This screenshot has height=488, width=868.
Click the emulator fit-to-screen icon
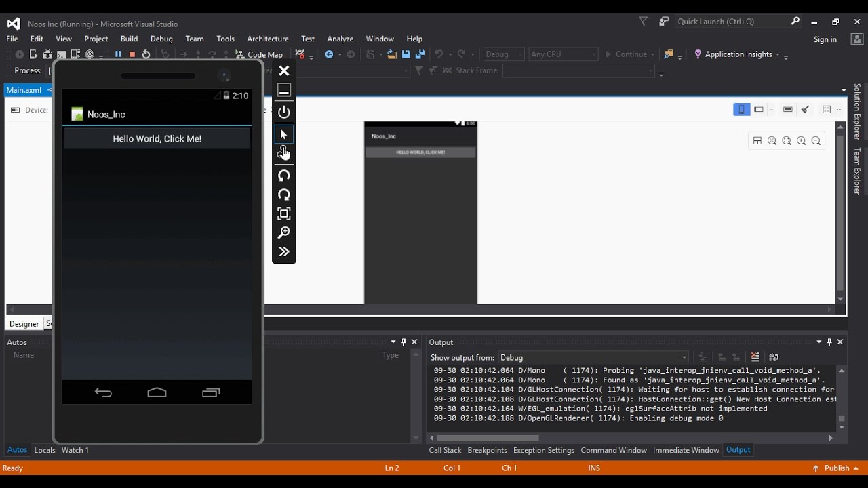click(x=284, y=213)
